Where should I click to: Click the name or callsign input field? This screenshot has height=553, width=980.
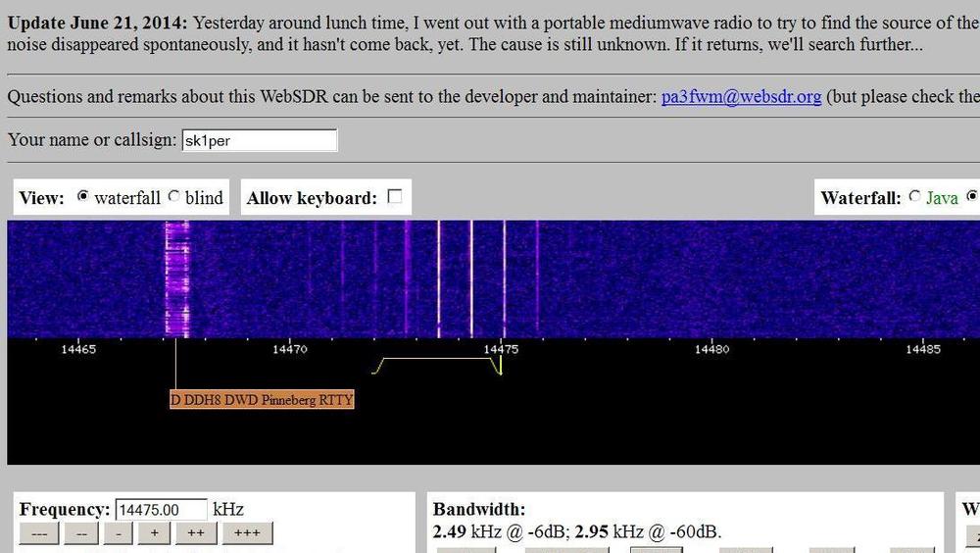pyautogui.click(x=259, y=140)
